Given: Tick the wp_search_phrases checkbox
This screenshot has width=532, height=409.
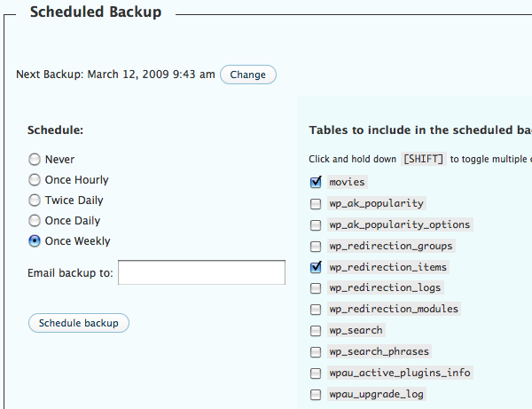Looking at the screenshot, I should [x=316, y=352].
